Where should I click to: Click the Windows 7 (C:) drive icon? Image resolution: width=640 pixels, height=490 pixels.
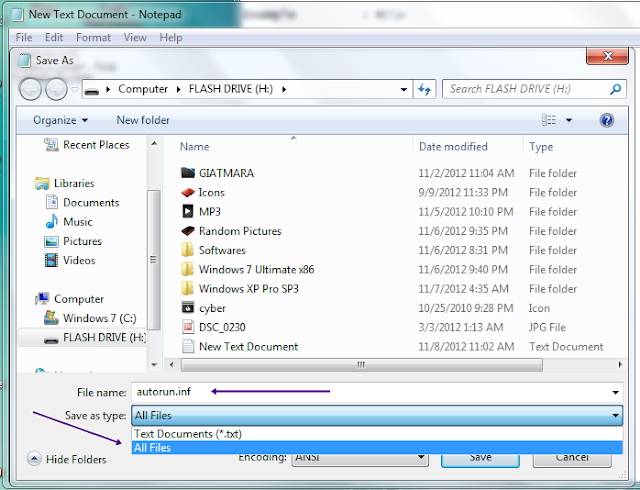pos(51,318)
